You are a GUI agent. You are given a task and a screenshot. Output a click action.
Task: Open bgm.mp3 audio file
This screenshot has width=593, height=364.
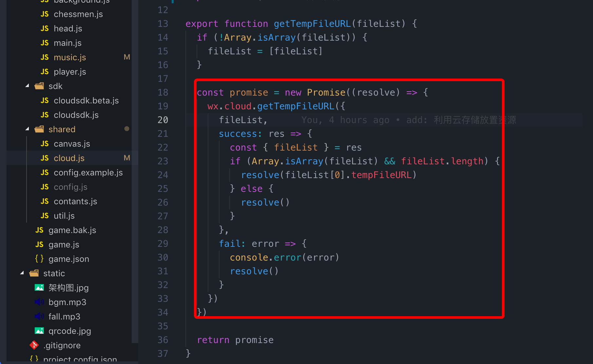tap(67, 302)
